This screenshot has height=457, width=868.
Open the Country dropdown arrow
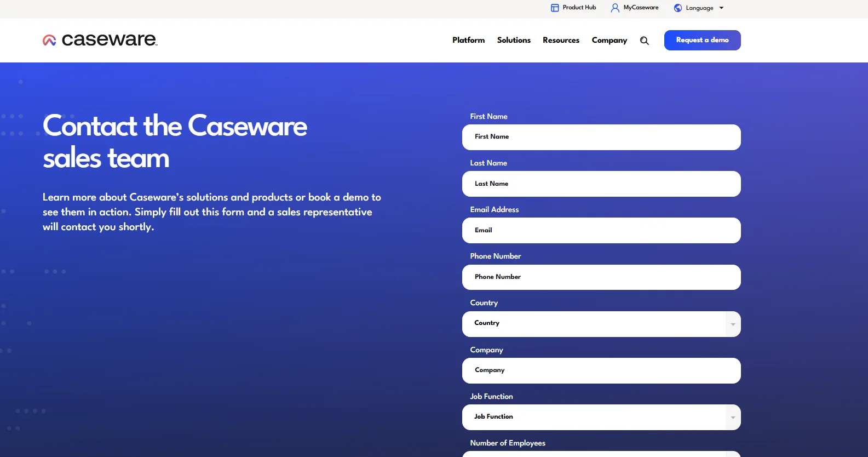733,324
